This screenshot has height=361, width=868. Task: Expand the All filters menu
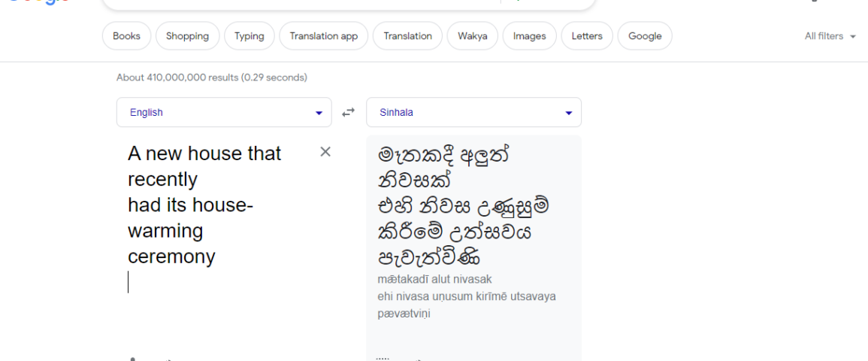coord(830,36)
